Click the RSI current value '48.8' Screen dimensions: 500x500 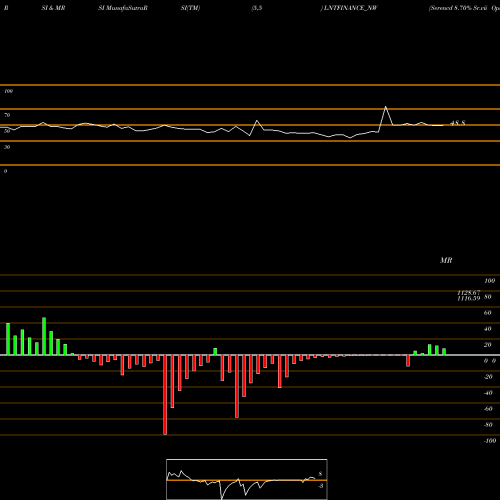point(458,123)
